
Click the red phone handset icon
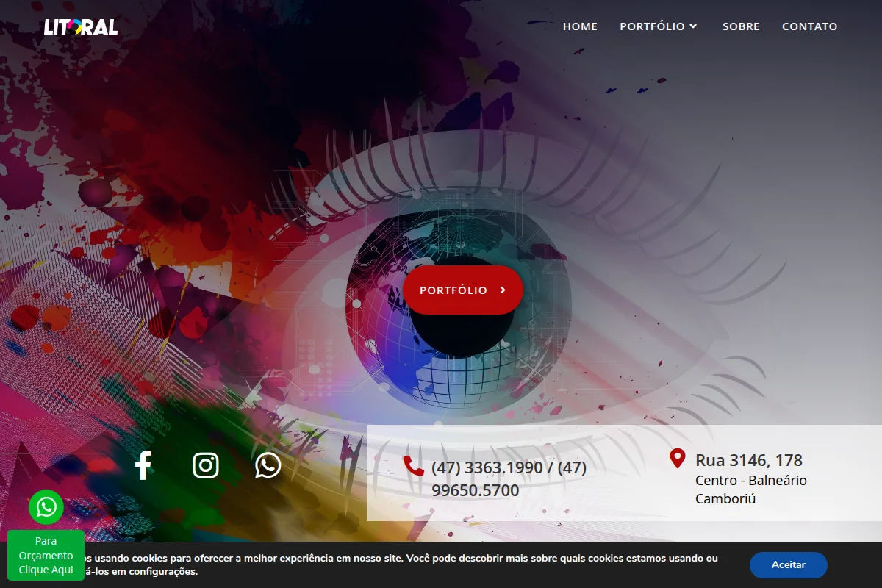(414, 466)
